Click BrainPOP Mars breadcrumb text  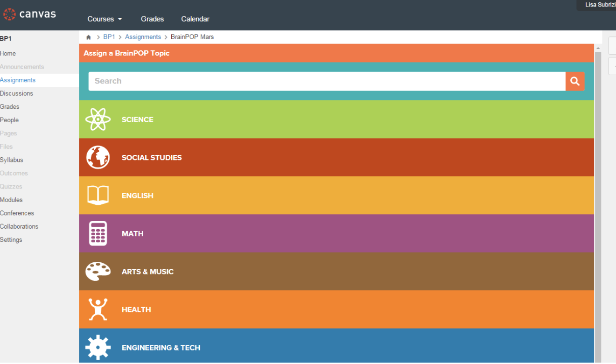192,37
